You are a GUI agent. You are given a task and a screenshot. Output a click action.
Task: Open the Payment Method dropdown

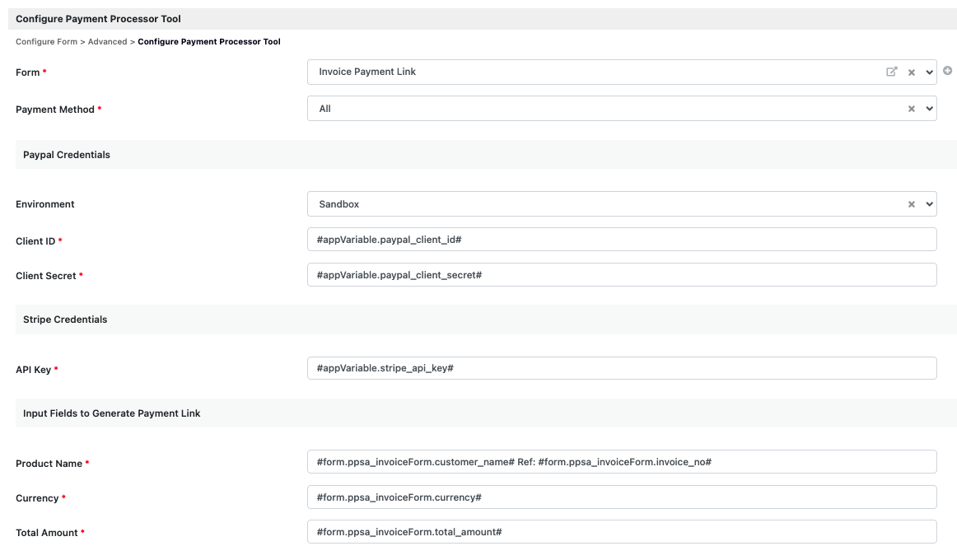(930, 109)
